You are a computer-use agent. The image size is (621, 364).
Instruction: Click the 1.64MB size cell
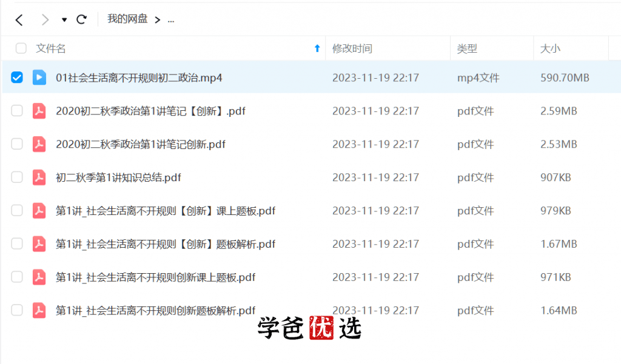pos(559,310)
